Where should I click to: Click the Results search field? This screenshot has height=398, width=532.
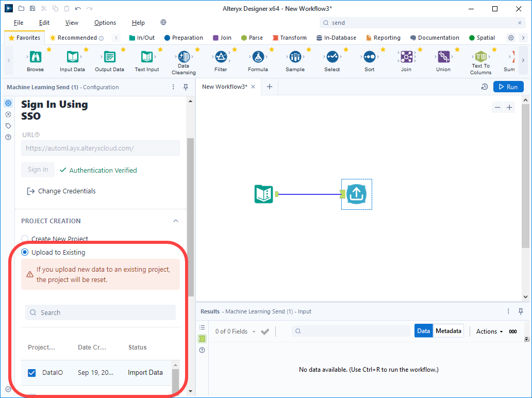(351, 331)
